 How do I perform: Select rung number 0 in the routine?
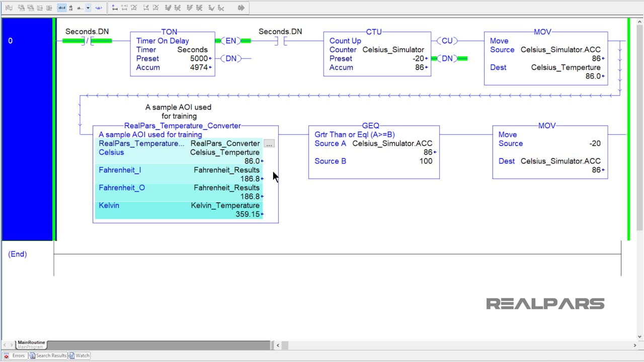coord(10,41)
